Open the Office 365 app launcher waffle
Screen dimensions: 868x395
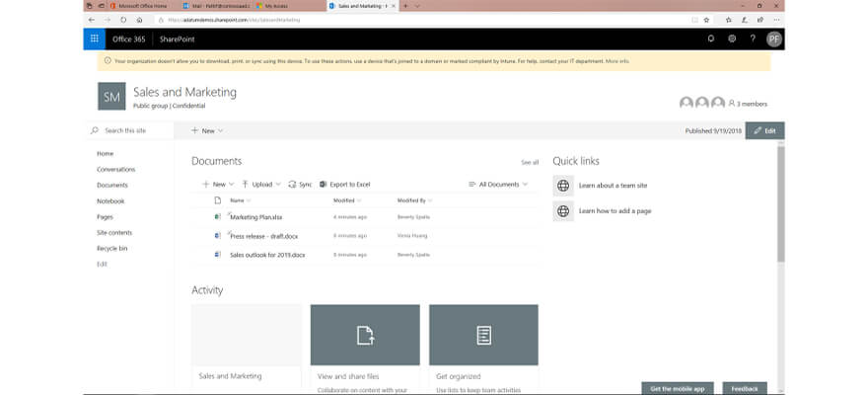pyautogui.click(x=94, y=39)
